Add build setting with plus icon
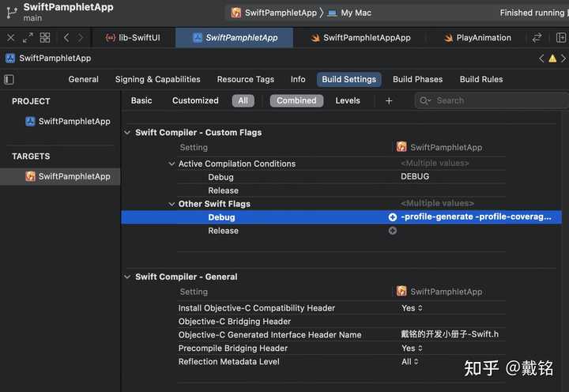 point(389,101)
